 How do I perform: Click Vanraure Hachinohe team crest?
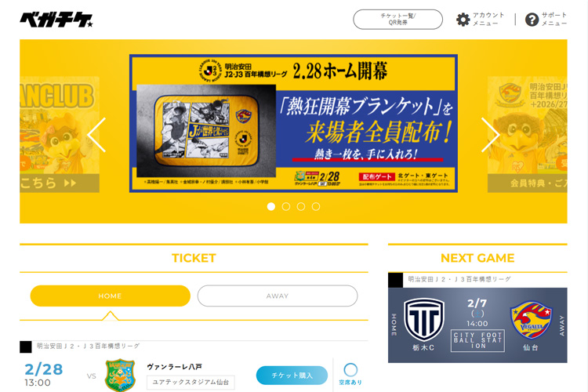click(x=120, y=375)
